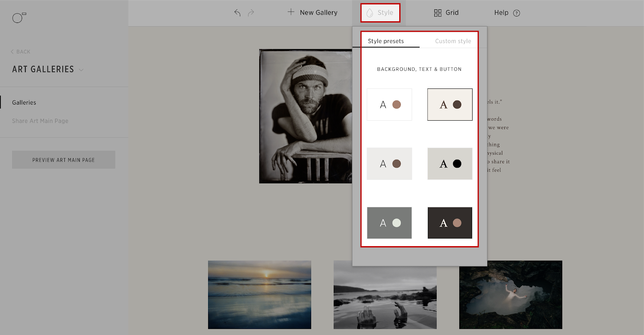Switch to the Style presets tab
This screenshot has height=335, width=644.
386,41
